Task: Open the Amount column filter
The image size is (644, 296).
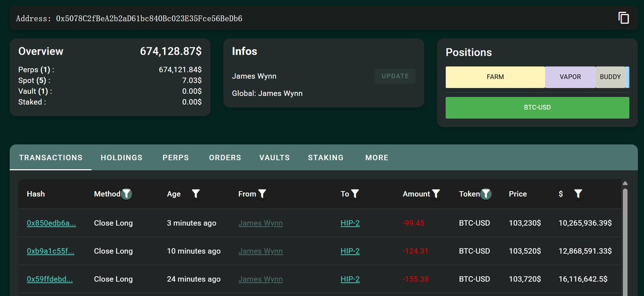Action: 436,194
